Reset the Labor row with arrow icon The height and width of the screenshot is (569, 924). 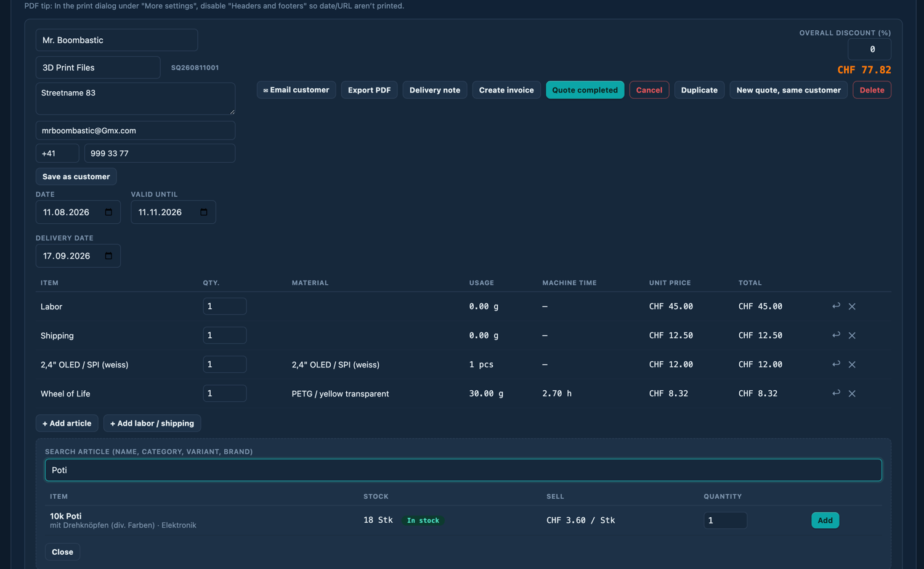click(x=836, y=306)
